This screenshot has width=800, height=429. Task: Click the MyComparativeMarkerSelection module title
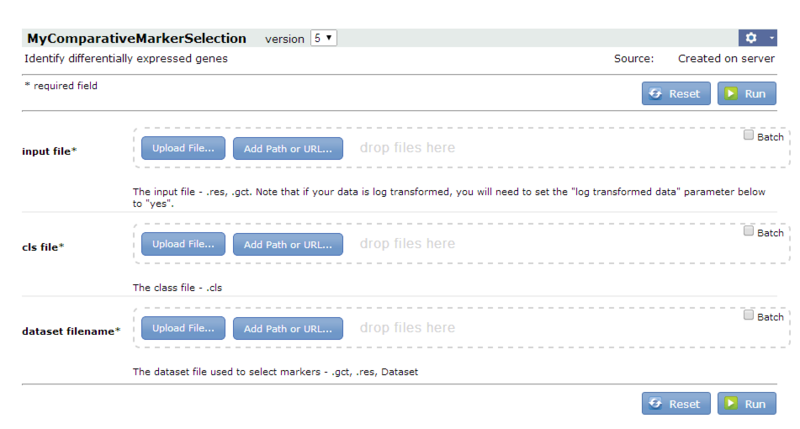(137, 39)
